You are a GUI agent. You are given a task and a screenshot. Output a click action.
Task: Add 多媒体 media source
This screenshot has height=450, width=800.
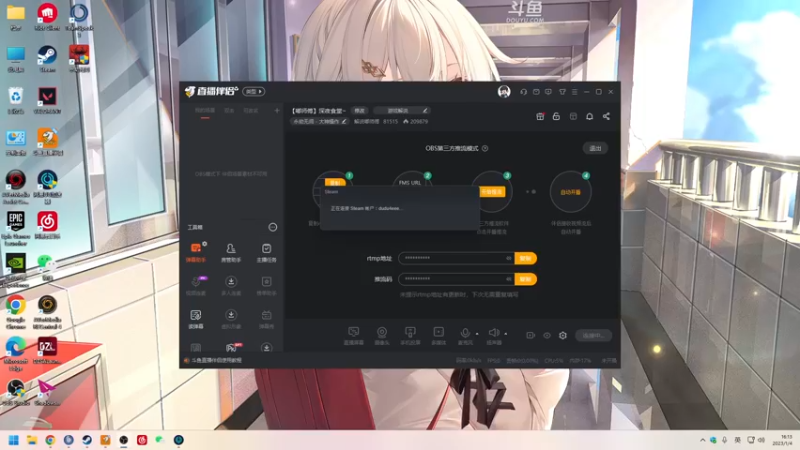point(439,336)
